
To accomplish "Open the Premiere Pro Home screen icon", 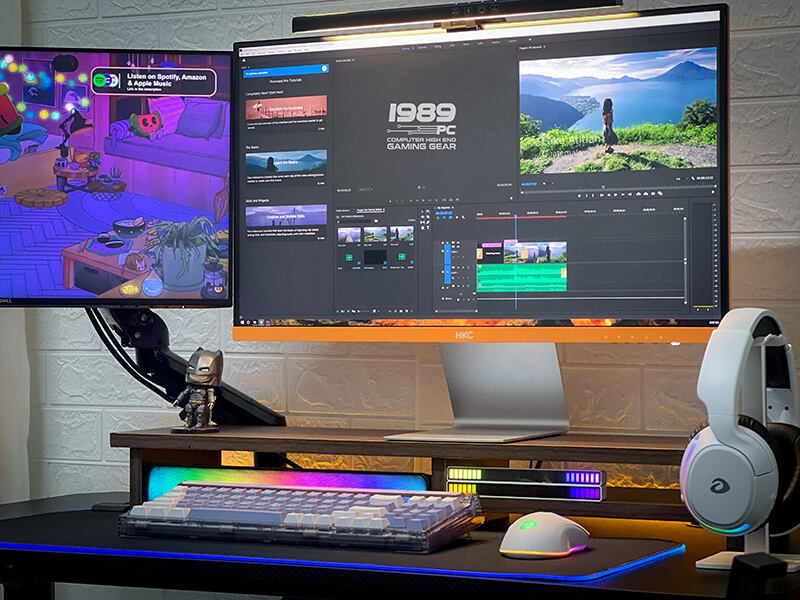I will [x=244, y=60].
